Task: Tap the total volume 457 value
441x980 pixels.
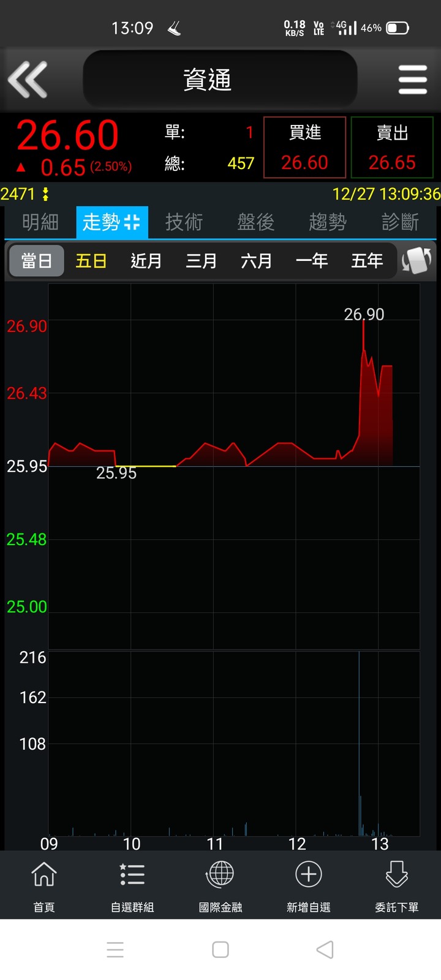Action: 241,163
